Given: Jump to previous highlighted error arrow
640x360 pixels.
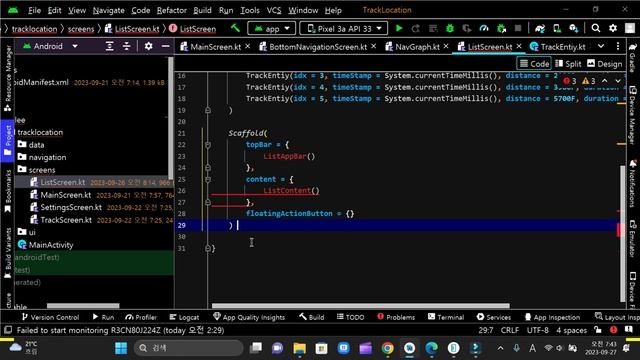Looking at the screenshot, I should coord(604,81).
